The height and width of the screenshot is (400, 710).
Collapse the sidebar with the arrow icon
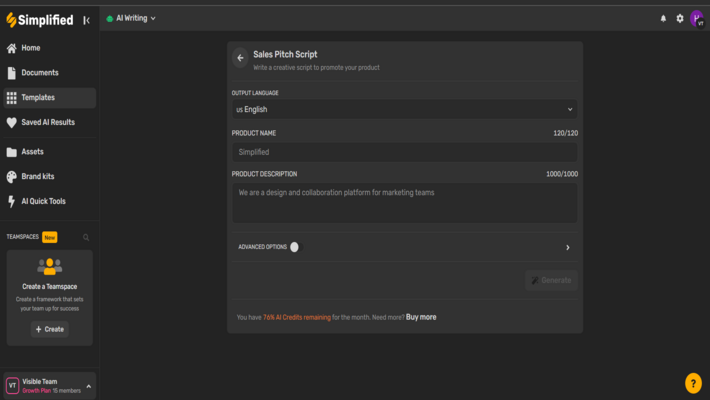(86, 20)
